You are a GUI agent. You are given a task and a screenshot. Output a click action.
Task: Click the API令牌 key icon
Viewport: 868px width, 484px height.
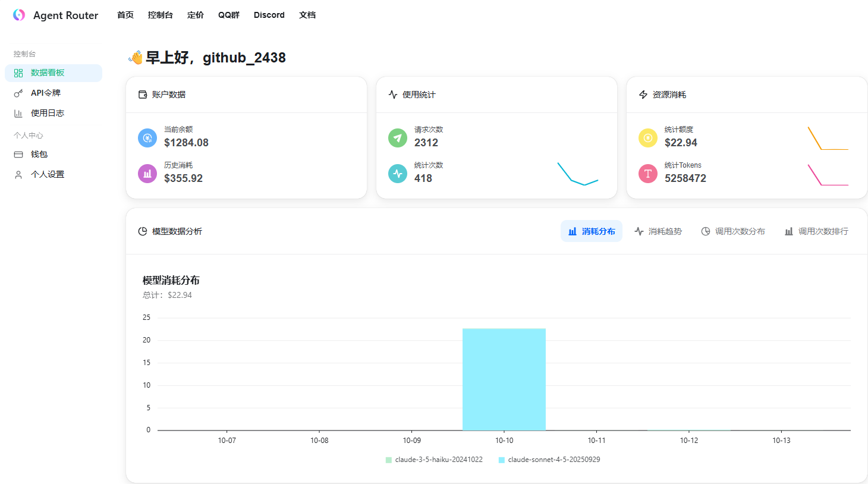pyautogui.click(x=18, y=93)
